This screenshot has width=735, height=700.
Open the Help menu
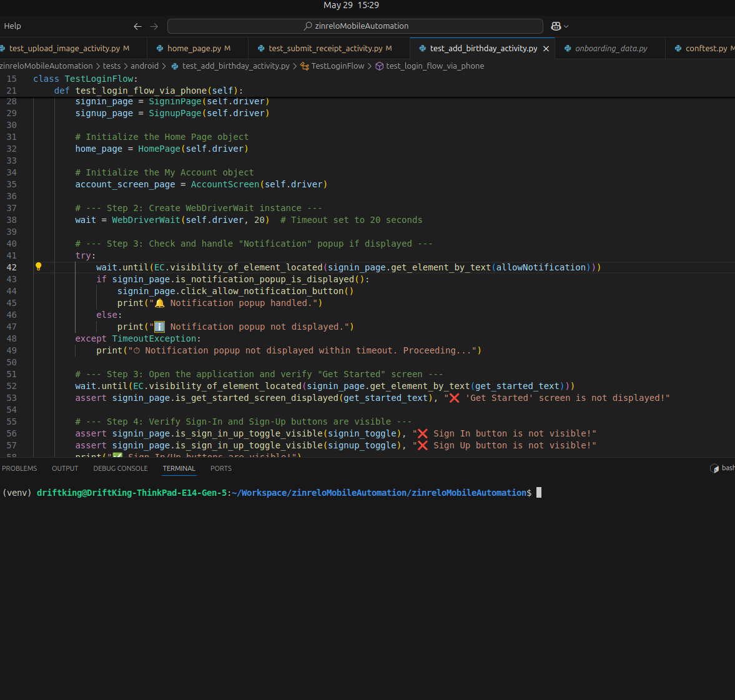click(12, 26)
